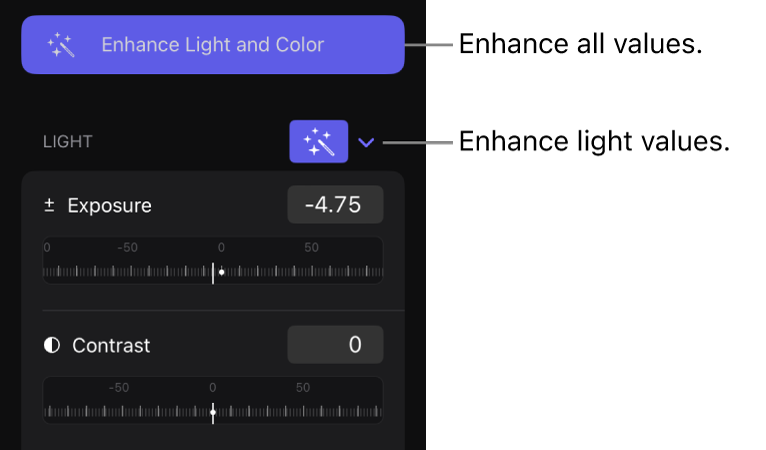
Task: Click the Contrast slider center handle
Action: click(213, 411)
